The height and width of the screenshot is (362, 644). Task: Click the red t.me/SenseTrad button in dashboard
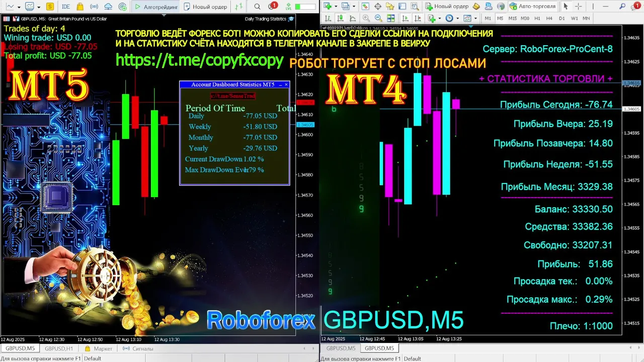point(233,96)
